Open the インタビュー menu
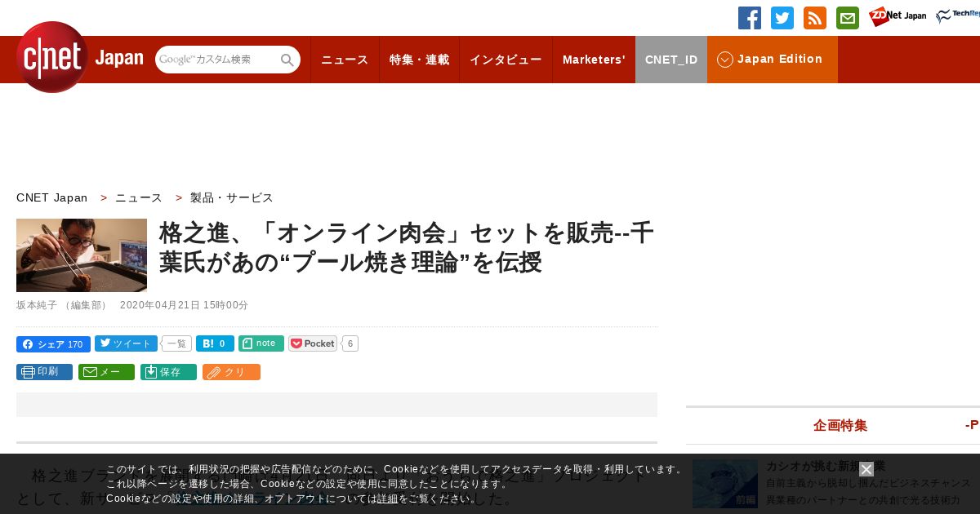This screenshot has height=514, width=980. pos(506,60)
